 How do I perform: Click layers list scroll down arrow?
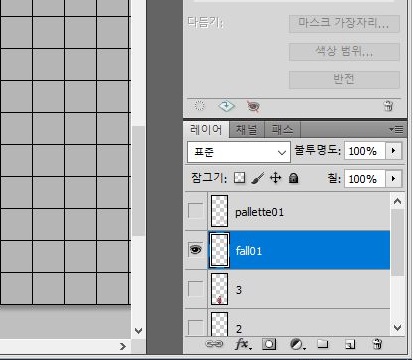pyautogui.click(x=397, y=328)
